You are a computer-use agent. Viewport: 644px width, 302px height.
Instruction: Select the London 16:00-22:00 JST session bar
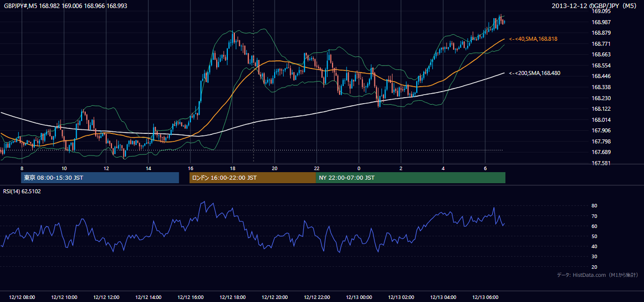(252, 178)
